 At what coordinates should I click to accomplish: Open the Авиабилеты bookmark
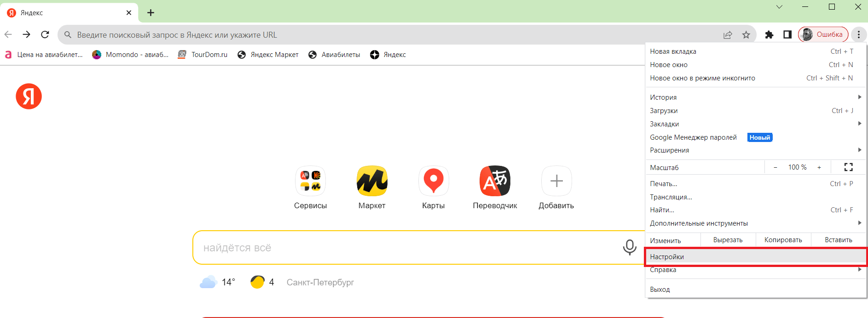pyautogui.click(x=334, y=55)
